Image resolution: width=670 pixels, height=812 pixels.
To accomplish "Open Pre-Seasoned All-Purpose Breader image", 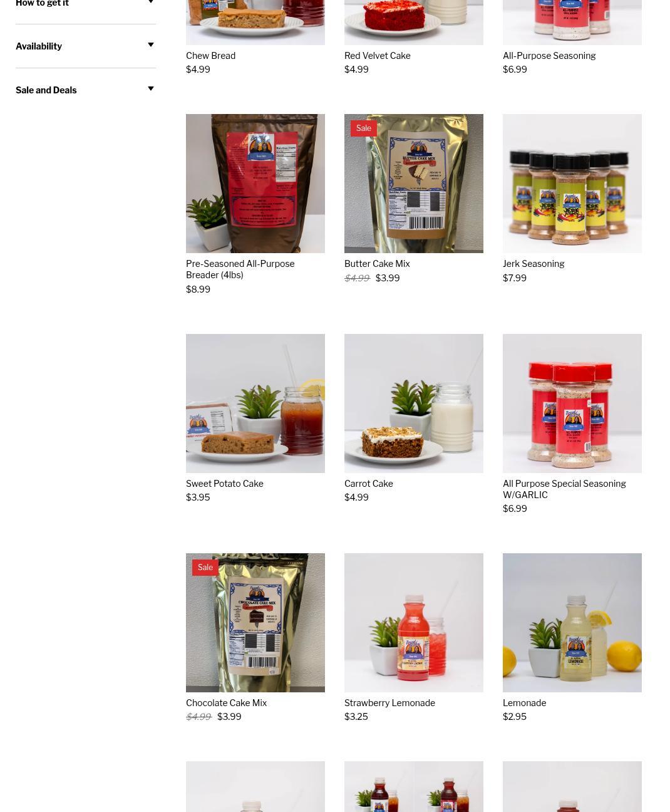I will (x=255, y=184).
